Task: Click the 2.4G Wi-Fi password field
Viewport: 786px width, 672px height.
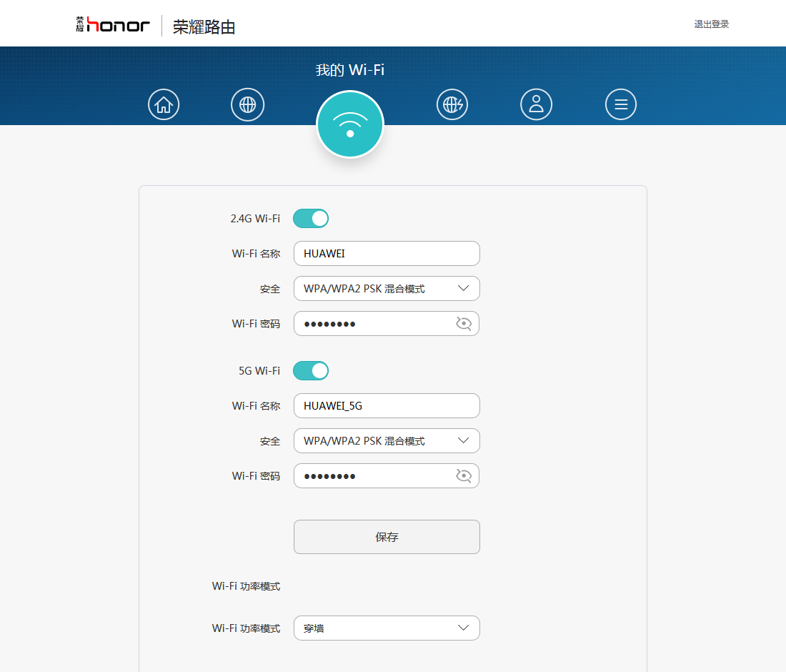Action: coord(387,323)
